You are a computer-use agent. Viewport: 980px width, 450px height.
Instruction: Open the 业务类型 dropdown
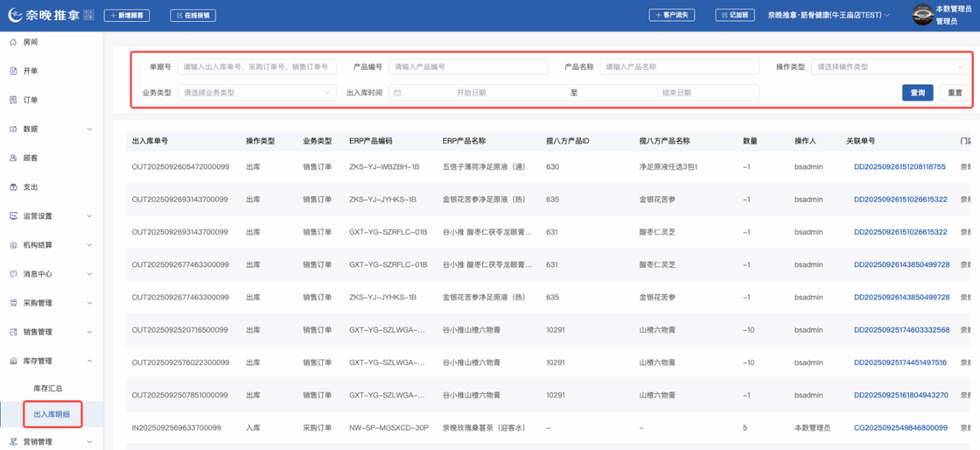[x=257, y=93]
